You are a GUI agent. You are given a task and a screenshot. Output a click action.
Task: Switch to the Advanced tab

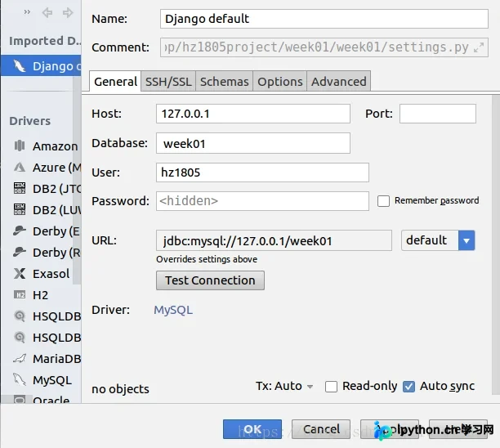[x=339, y=82]
